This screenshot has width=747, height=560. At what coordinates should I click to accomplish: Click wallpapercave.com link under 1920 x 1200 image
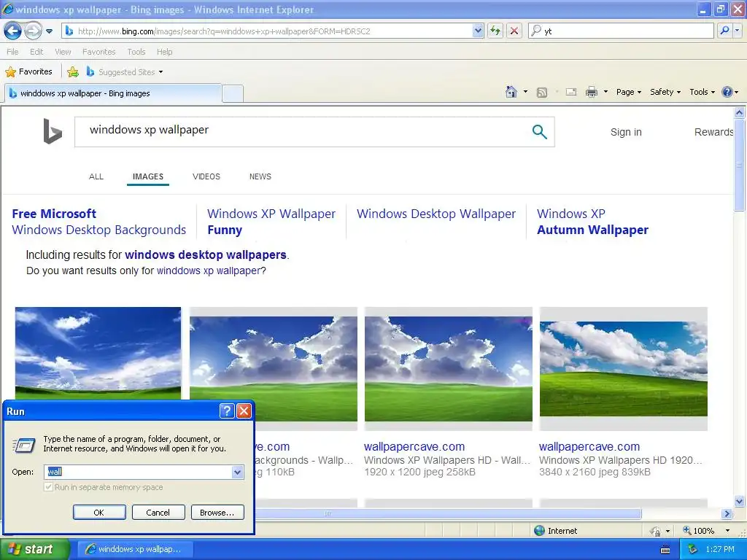click(x=414, y=447)
